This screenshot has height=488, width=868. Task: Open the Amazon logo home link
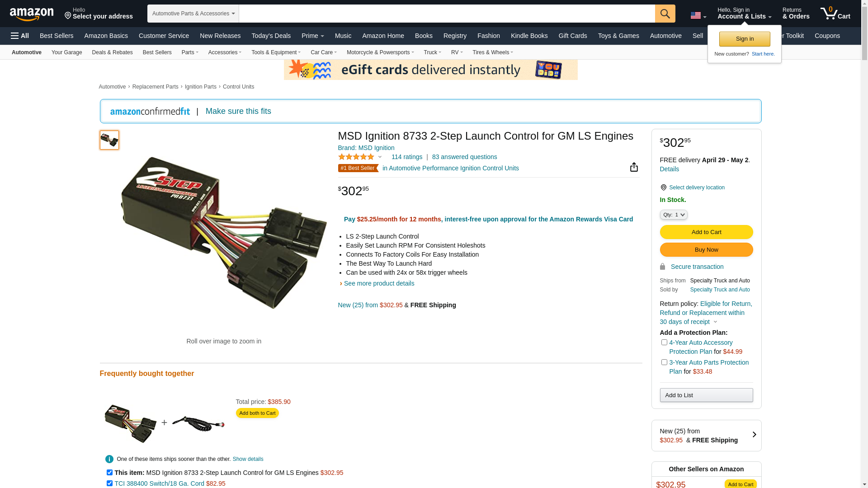click(x=32, y=14)
